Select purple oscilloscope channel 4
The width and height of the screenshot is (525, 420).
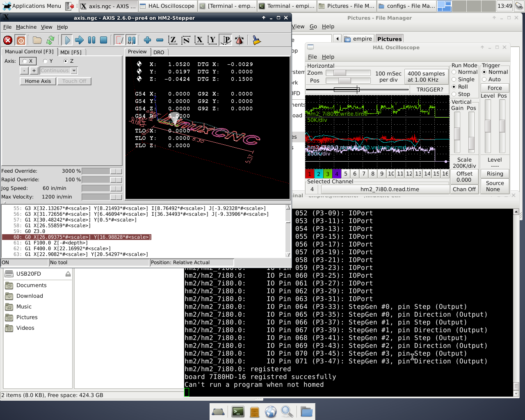[337, 174]
